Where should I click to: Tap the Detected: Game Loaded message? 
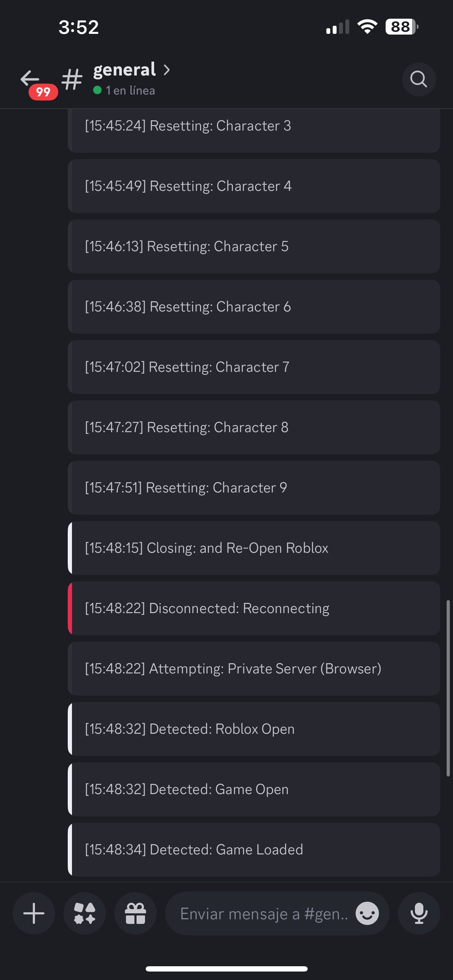pyautogui.click(x=254, y=849)
